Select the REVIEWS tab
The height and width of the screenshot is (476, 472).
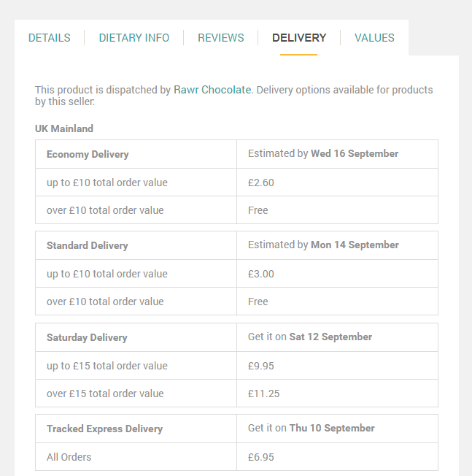pyautogui.click(x=221, y=38)
